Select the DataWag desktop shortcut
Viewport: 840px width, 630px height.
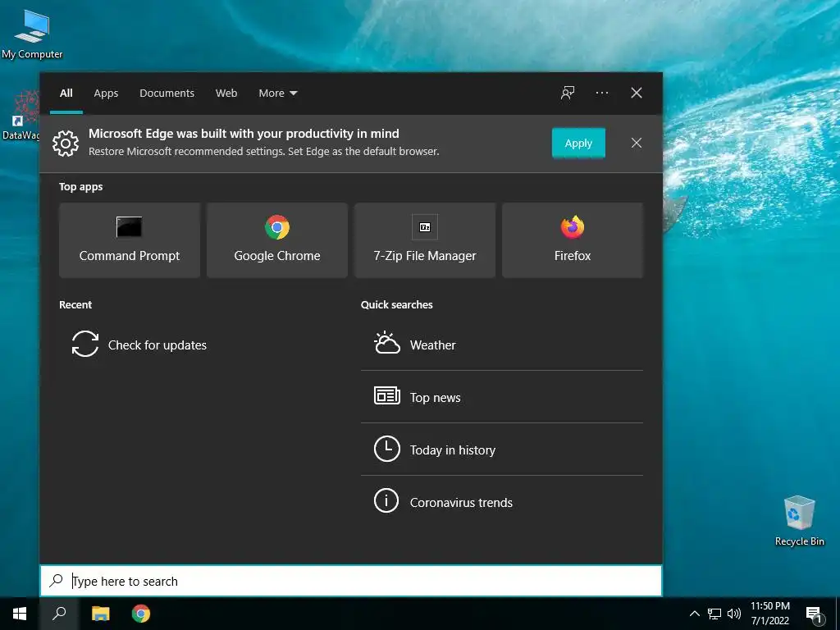pyautogui.click(x=21, y=115)
